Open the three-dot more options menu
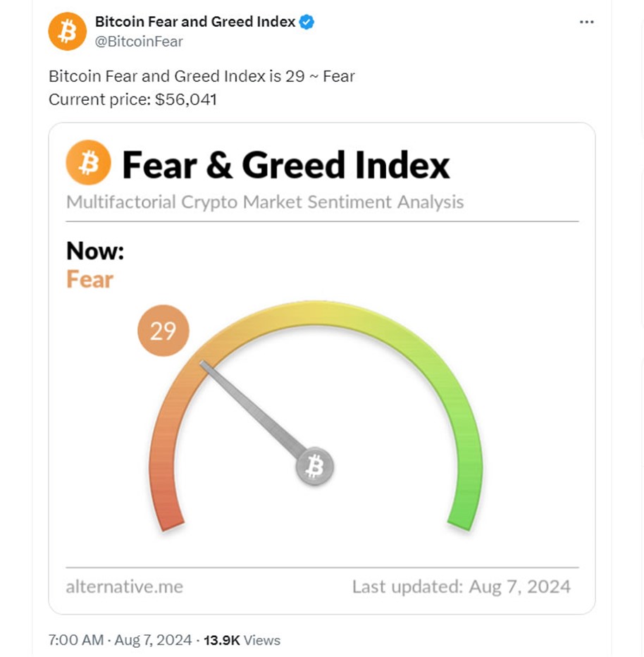The image size is (644, 657). (x=587, y=22)
